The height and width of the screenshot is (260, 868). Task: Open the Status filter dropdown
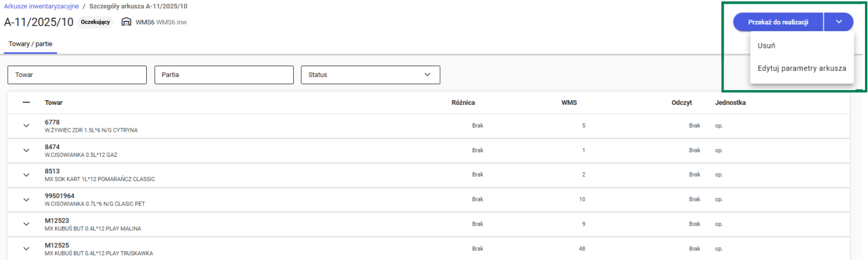point(370,75)
